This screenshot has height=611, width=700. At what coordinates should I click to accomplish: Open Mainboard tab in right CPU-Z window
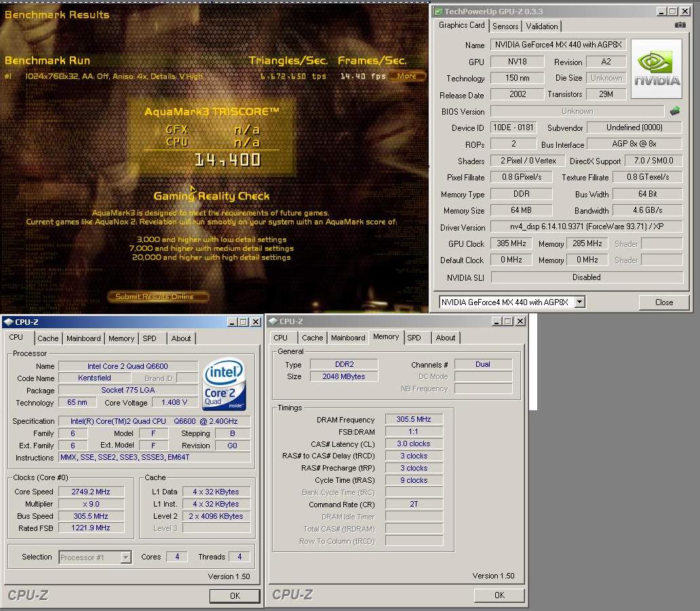click(348, 338)
